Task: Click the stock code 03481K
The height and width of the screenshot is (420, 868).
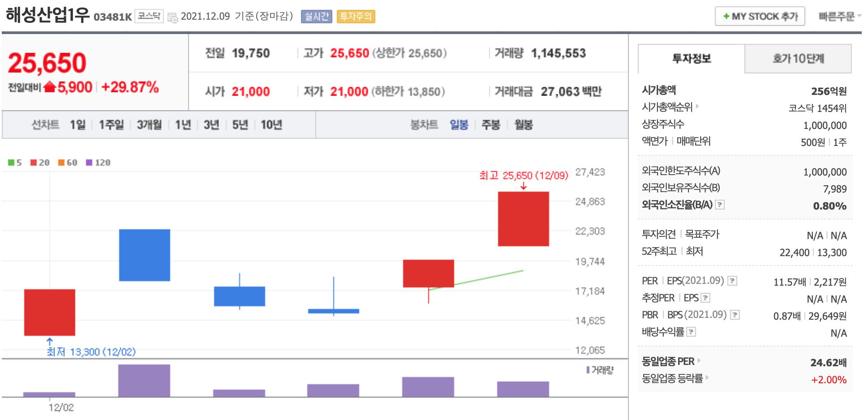Action: point(113,17)
